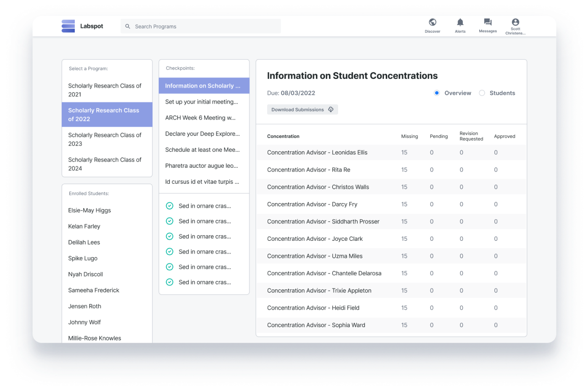Open checkpoint Declare your Deep Explore
Viewport: 588px width, 391px height.
point(204,133)
